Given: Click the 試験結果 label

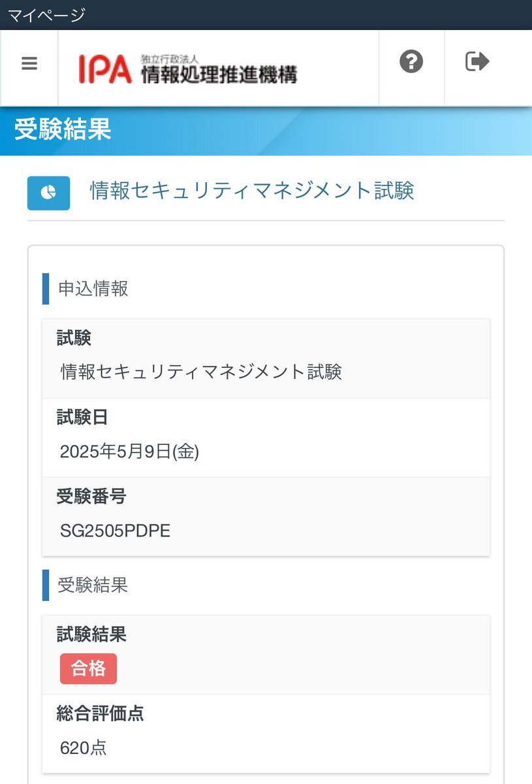Looking at the screenshot, I should [x=91, y=634].
